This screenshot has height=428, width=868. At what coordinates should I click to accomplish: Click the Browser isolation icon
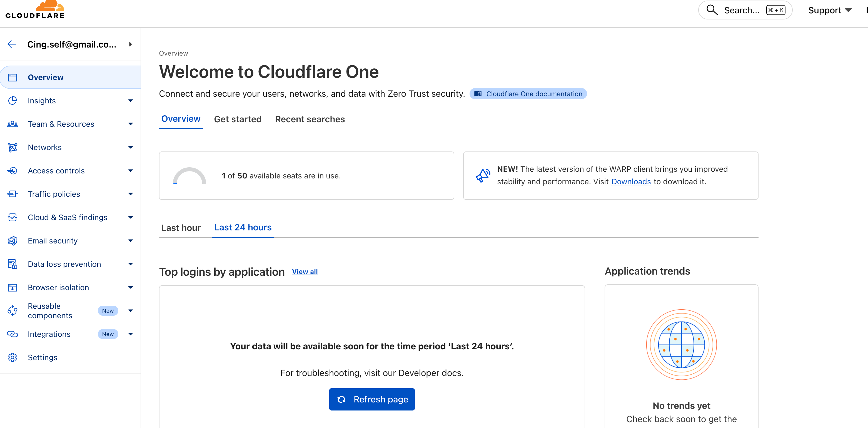13,287
